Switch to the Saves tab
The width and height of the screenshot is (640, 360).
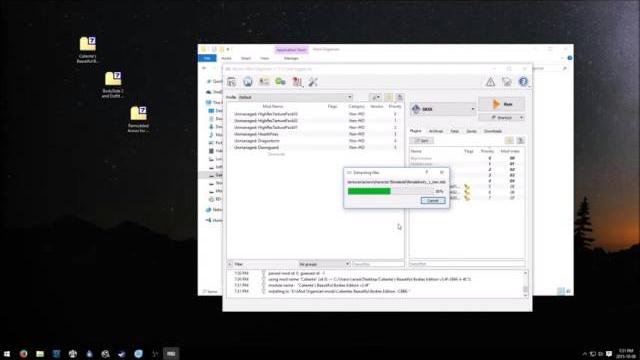(471, 131)
